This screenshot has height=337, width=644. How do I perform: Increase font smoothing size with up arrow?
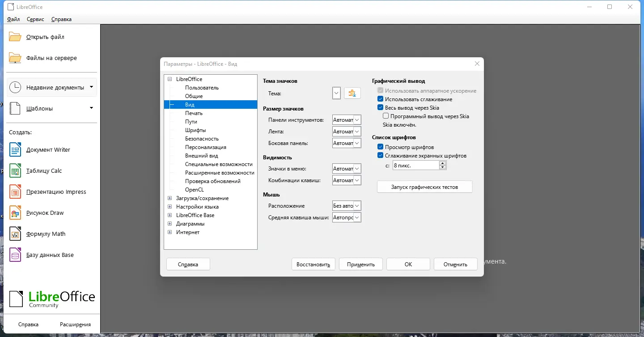click(x=443, y=163)
